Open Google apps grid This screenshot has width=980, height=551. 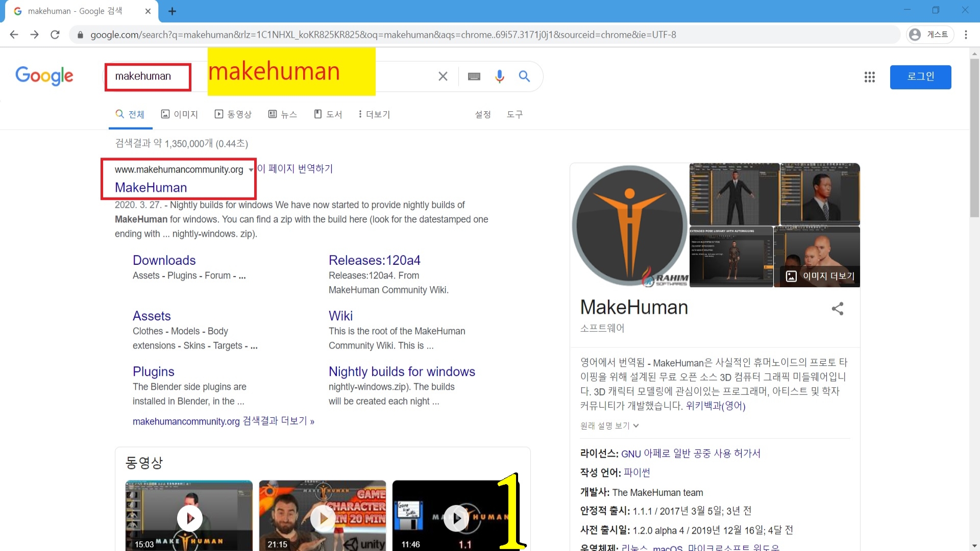coord(870,77)
